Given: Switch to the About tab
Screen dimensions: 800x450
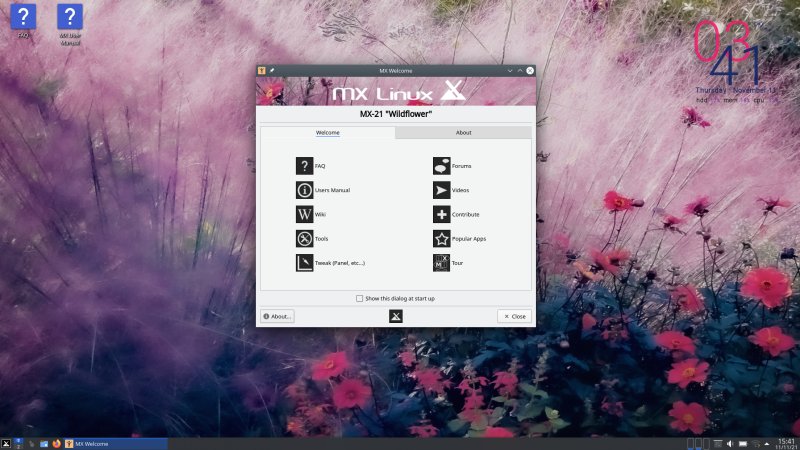Looking at the screenshot, I should pos(463,133).
